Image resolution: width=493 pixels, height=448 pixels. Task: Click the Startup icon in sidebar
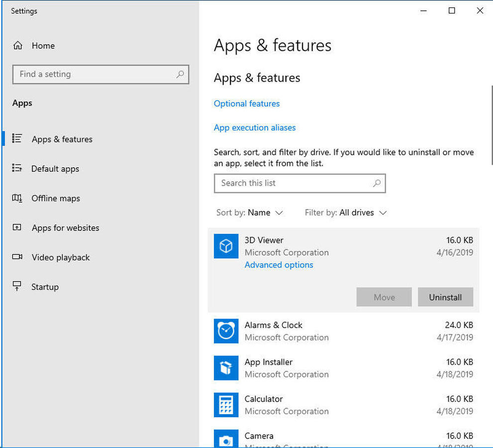pos(16,286)
